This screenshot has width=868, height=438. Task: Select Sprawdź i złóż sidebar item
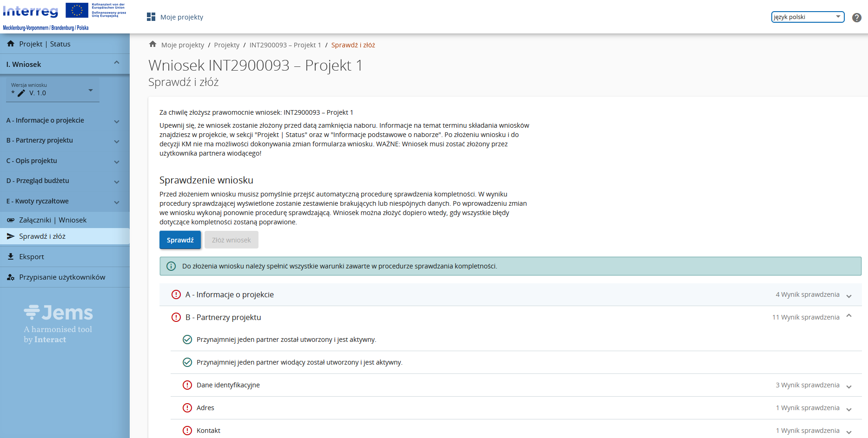click(x=42, y=236)
